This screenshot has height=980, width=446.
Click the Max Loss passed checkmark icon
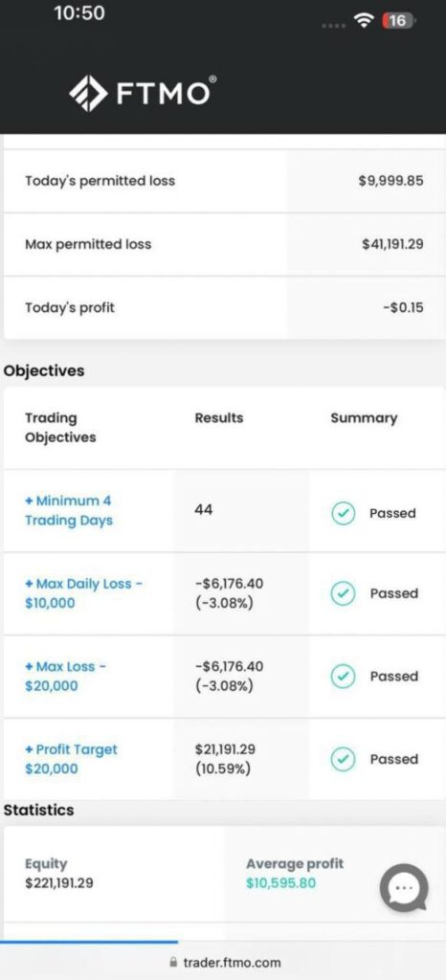tap(343, 677)
